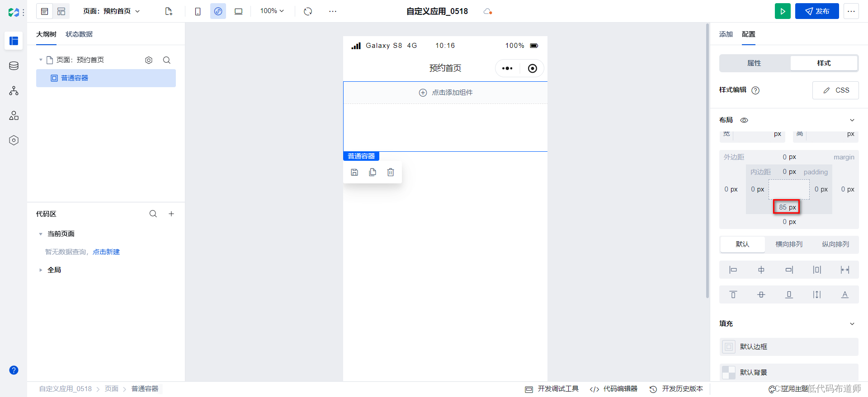
Task: Align items to vertical center
Action: click(x=761, y=294)
